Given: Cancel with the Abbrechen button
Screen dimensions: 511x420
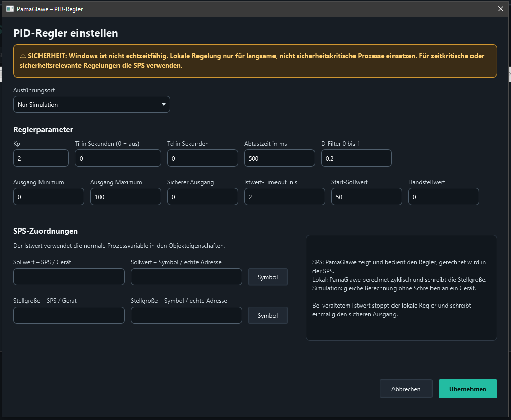Looking at the screenshot, I should click(x=406, y=389).
